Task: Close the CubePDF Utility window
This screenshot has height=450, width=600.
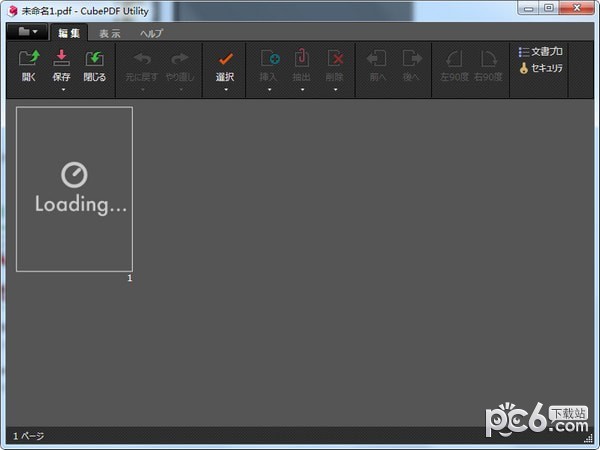Action: click(577, 8)
